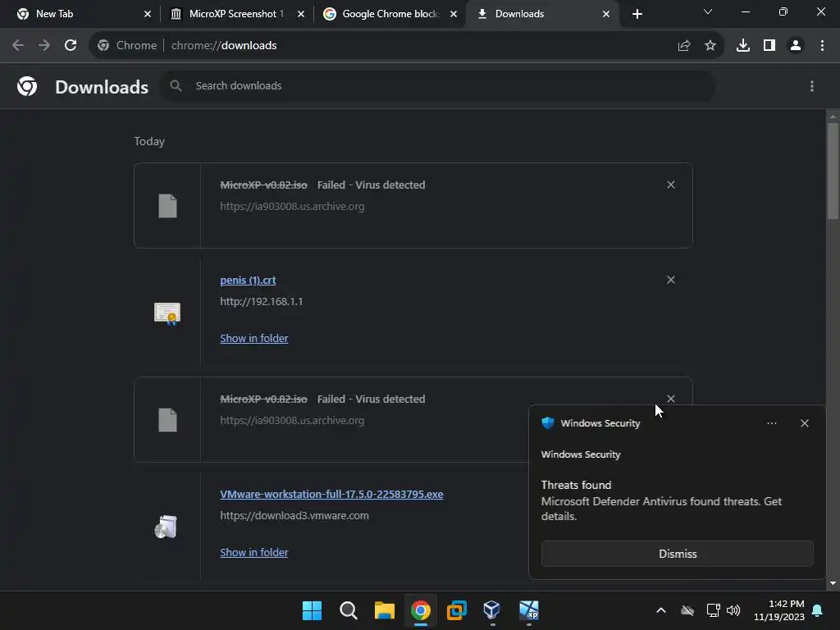Remove first MicroXP-v0.02.iso entry from list

[x=671, y=185]
